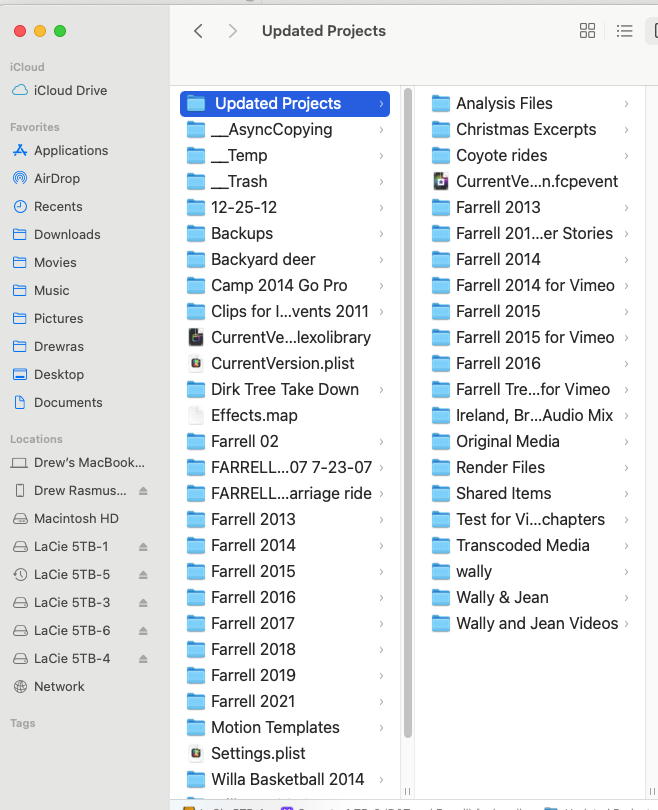The height and width of the screenshot is (810, 658).
Task: Eject the LaCie 5TB-4 drive
Action: tap(143, 659)
